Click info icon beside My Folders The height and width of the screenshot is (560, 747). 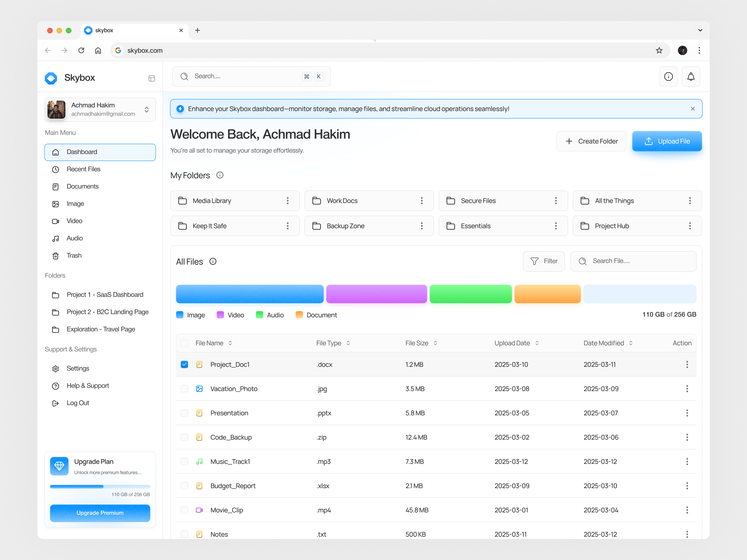220,175
